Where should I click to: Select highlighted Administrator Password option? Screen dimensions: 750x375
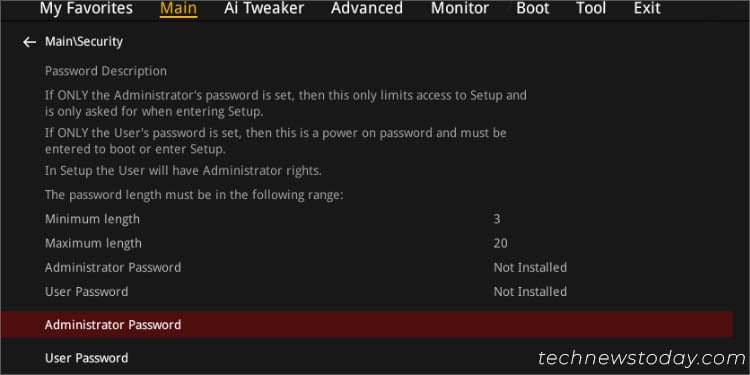tap(366, 324)
